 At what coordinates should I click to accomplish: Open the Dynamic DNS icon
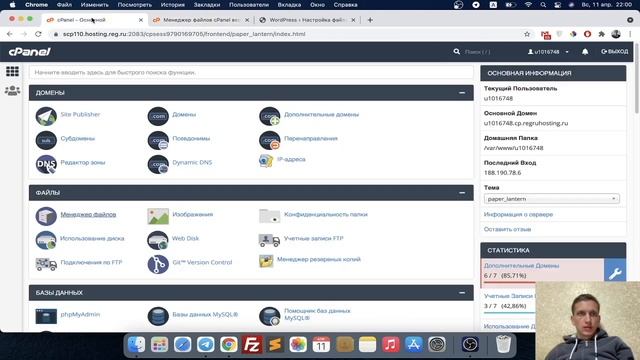coord(158,164)
